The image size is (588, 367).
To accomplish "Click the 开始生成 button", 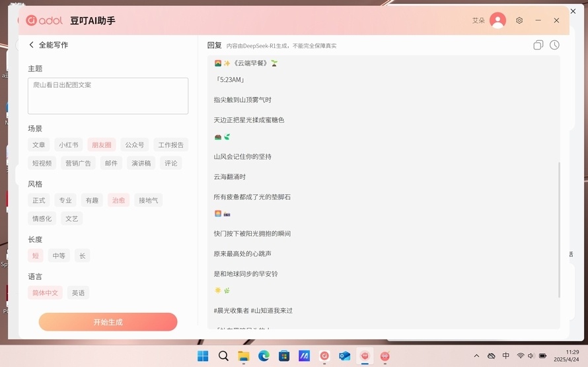I will (108, 322).
